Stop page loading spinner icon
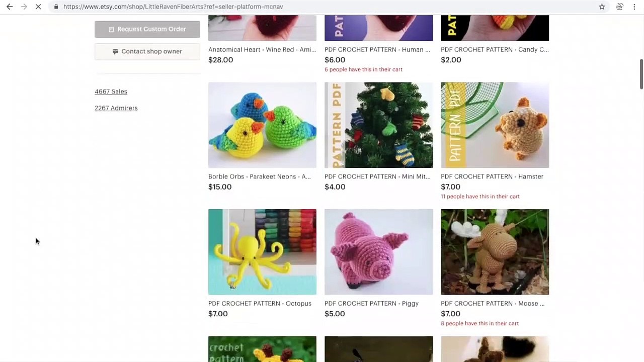This screenshot has height=362, width=644. click(x=38, y=7)
